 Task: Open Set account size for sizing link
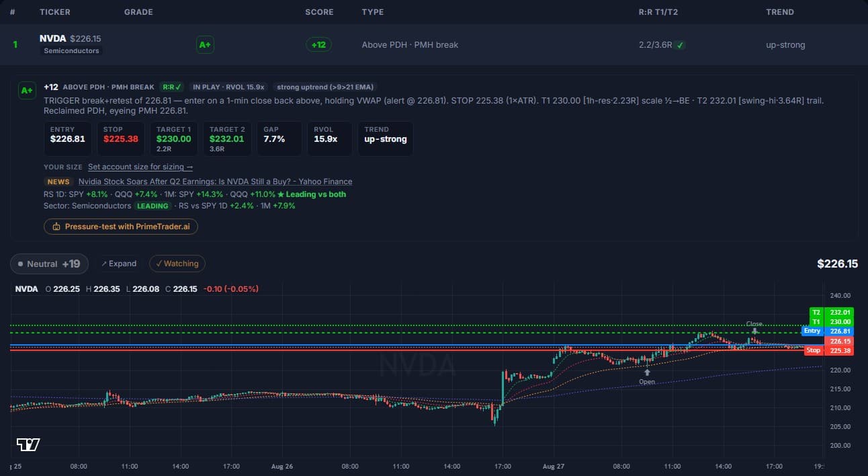coord(140,167)
